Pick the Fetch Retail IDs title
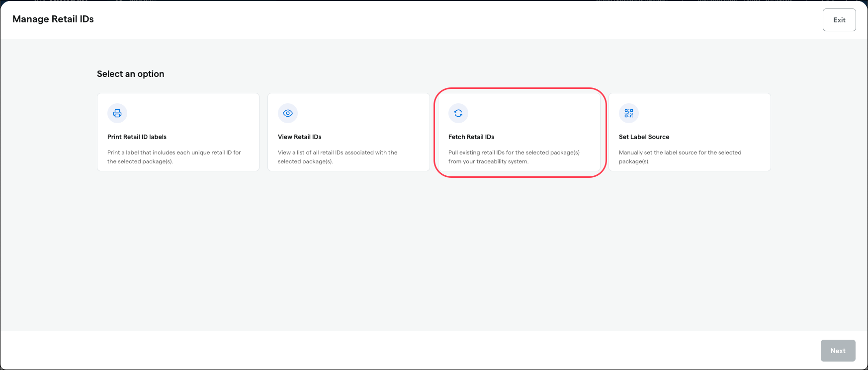The image size is (868, 370). point(471,137)
